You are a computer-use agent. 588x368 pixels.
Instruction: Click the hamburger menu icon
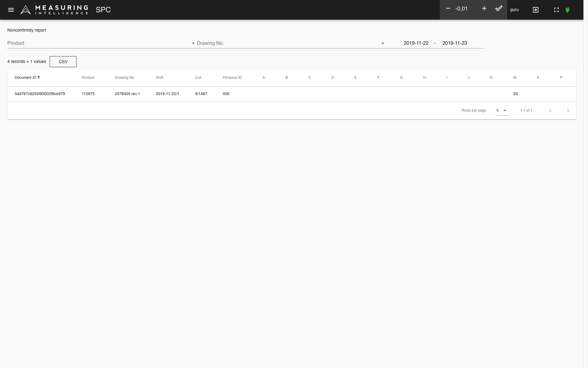click(10, 9)
